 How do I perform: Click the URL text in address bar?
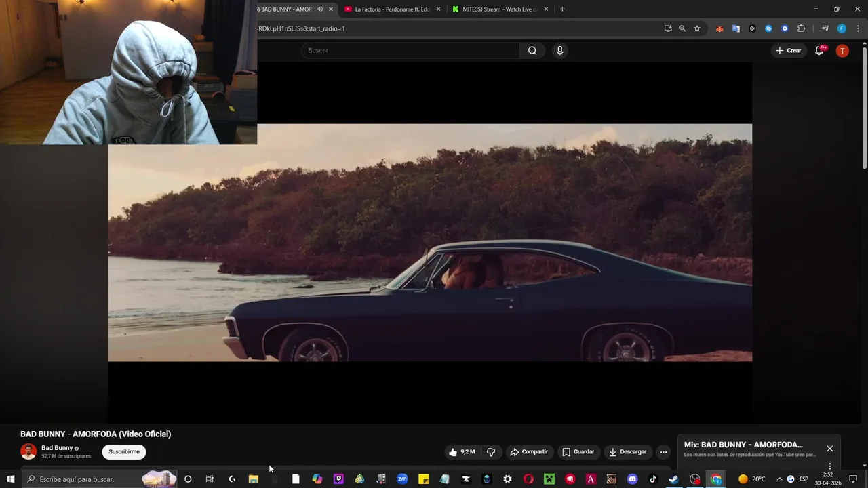tap(302, 28)
